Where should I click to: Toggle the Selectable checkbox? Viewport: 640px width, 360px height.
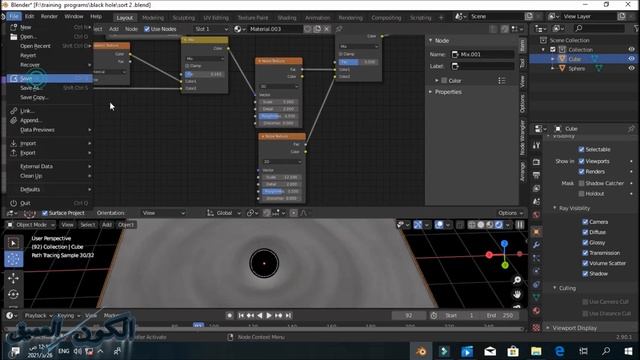coord(582,149)
